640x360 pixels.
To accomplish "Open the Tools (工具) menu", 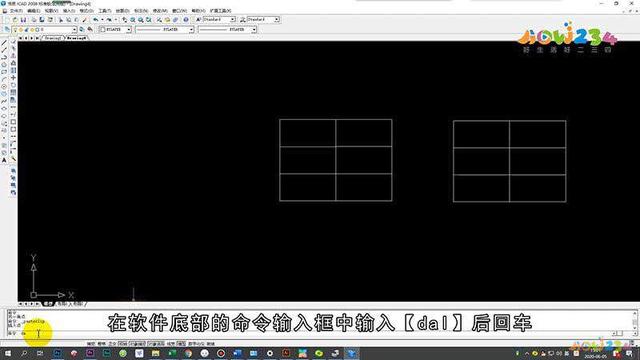I will point(104,11).
